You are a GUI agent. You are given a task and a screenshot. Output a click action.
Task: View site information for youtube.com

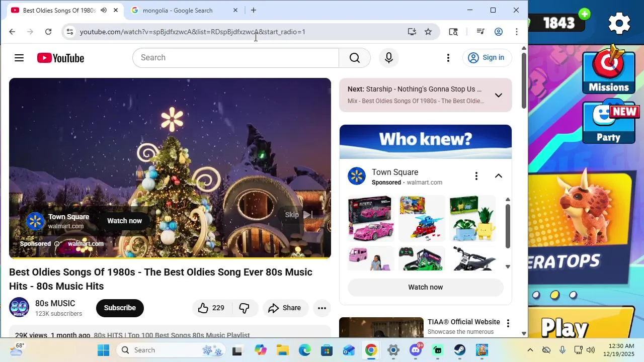70,32
